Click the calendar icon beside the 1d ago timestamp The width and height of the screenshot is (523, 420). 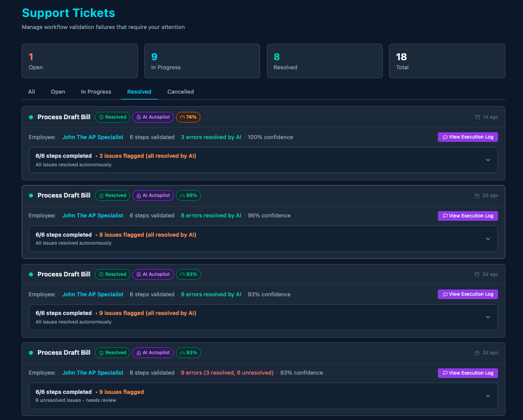tap(476, 117)
